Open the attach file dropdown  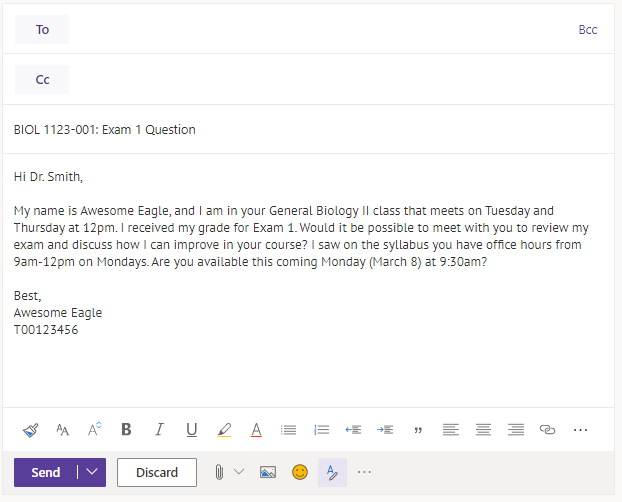coord(239,472)
